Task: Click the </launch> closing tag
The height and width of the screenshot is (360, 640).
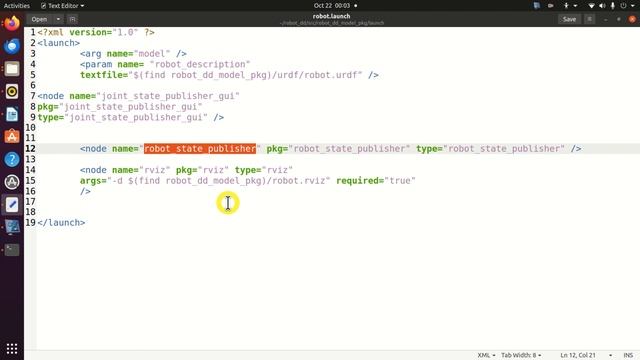Action: click(x=62, y=222)
